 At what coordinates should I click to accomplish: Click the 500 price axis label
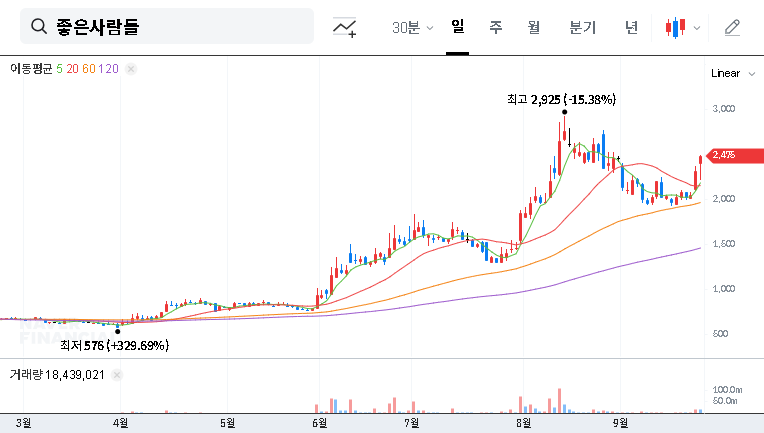(720, 334)
